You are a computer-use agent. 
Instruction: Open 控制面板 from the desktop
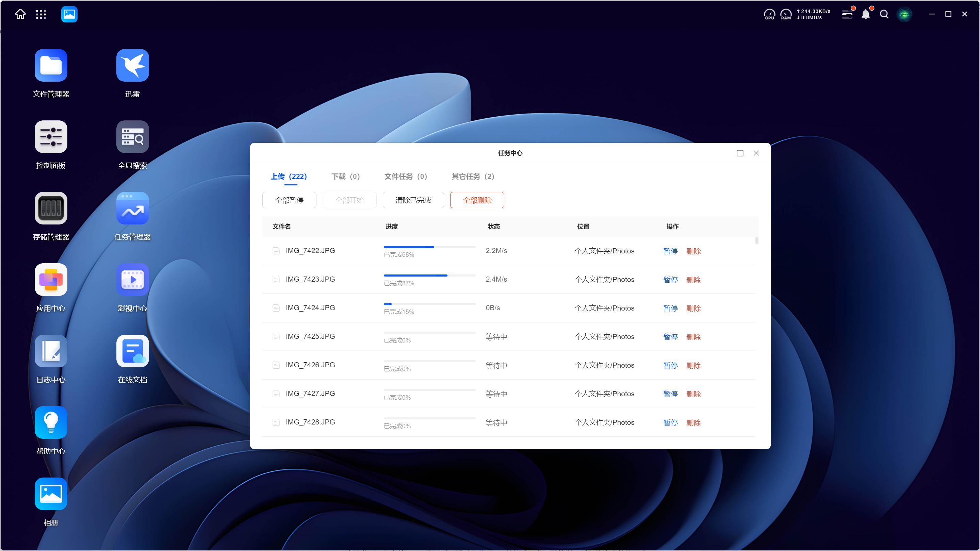[x=51, y=137]
